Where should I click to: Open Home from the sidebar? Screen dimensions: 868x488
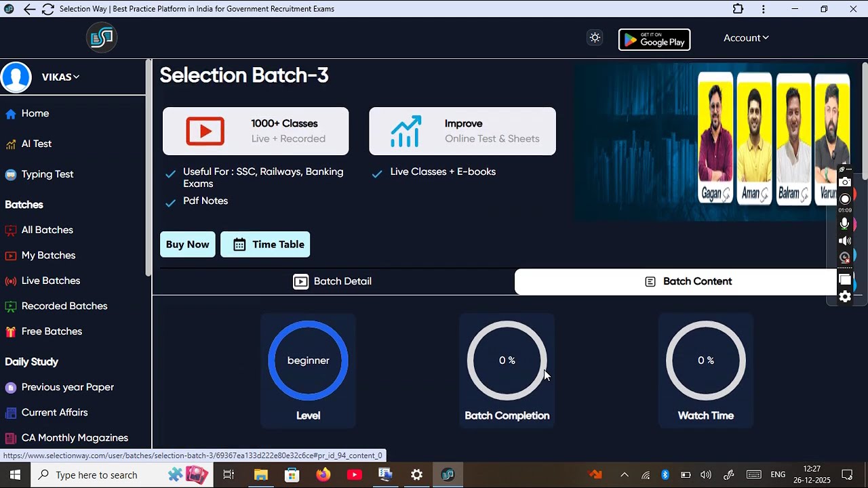[35, 113]
